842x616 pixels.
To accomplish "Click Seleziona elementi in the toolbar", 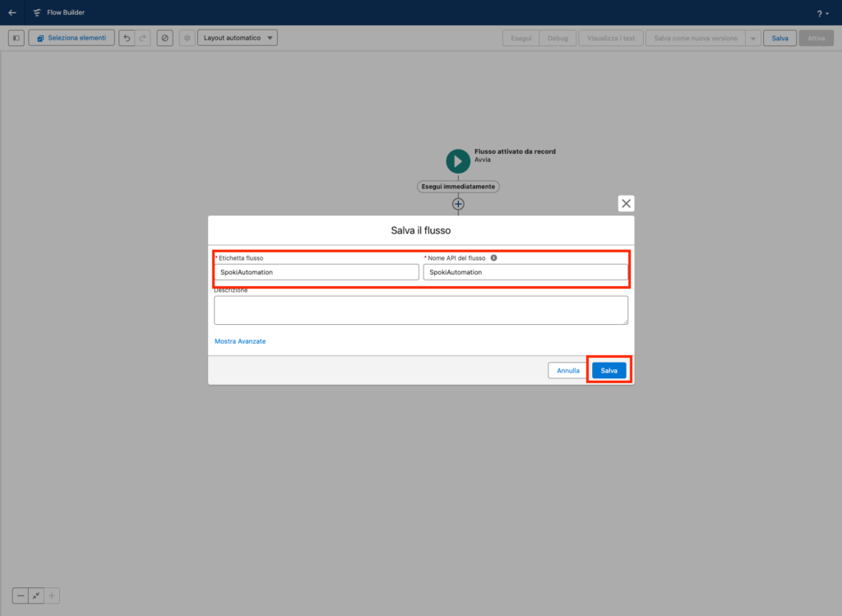I will coord(72,38).
